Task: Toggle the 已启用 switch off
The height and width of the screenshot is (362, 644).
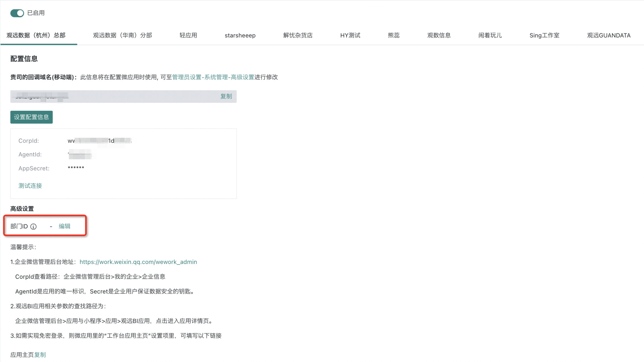Action: click(x=17, y=13)
